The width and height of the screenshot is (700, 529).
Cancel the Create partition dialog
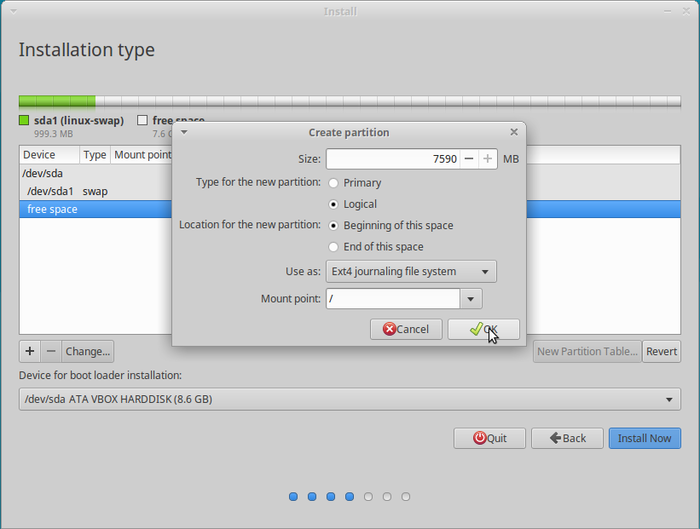click(x=406, y=329)
